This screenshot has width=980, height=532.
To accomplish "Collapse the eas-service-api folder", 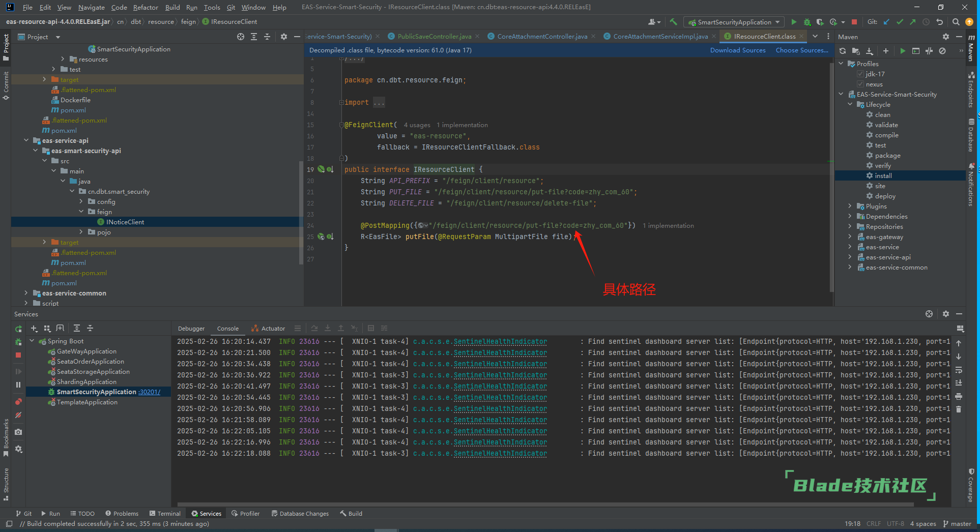I will click(x=26, y=140).
